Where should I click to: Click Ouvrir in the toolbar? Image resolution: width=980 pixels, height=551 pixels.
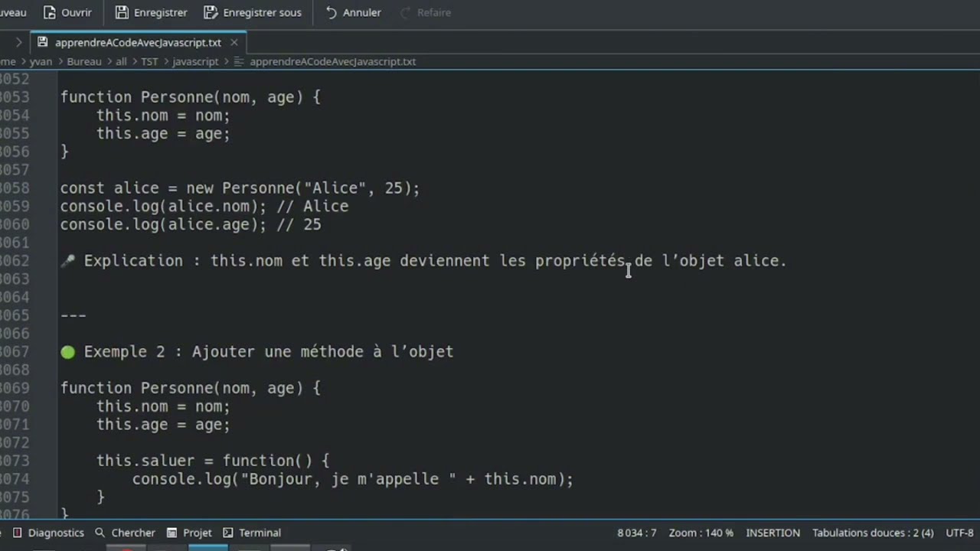pyautogui.click(x=67, y=12)
